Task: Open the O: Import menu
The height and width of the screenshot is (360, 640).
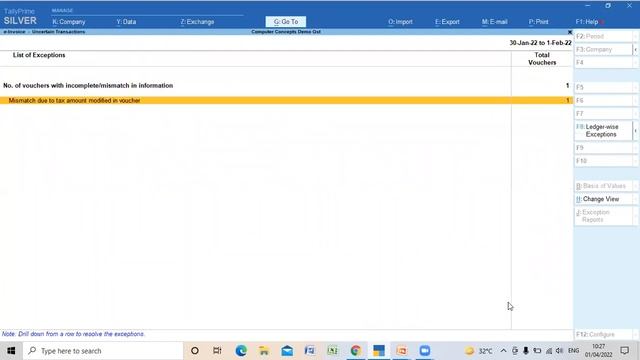Action: coord(400,22)
